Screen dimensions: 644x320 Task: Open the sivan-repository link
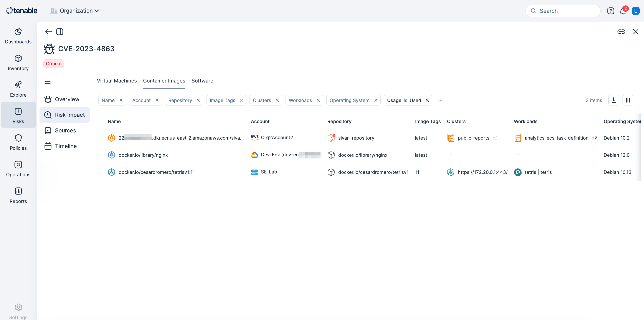click(356, 138)
